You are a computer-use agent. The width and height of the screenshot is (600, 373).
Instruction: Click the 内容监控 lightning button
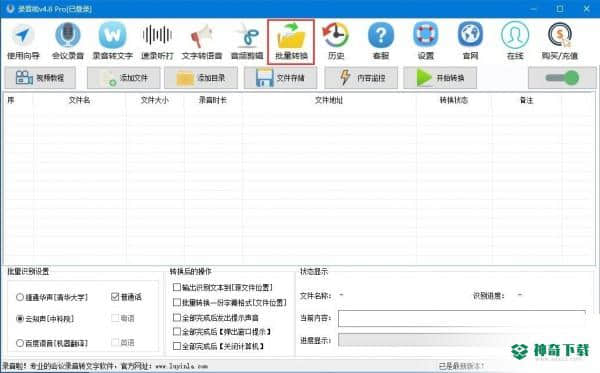[x=361, y=78]
